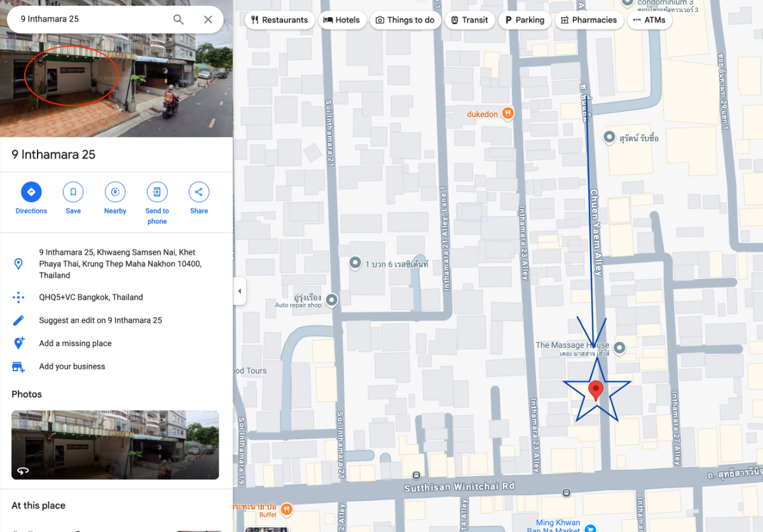Save this place with bookmark icon

73,192
